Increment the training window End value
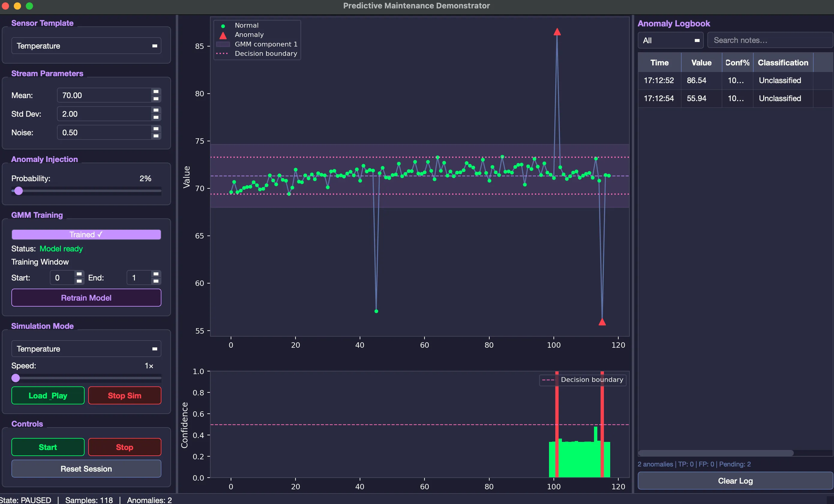 (x=156, y=274)
